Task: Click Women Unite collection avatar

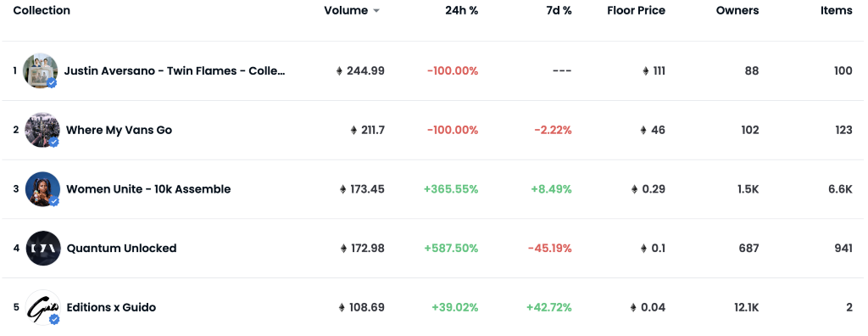Action: click(x=42, y=189)
